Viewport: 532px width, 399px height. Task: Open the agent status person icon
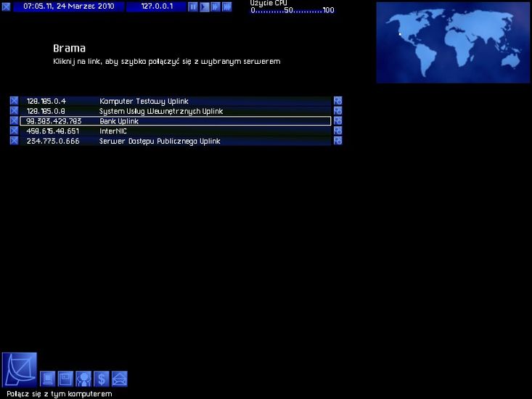pyautogui.click(x=83, y=379)
